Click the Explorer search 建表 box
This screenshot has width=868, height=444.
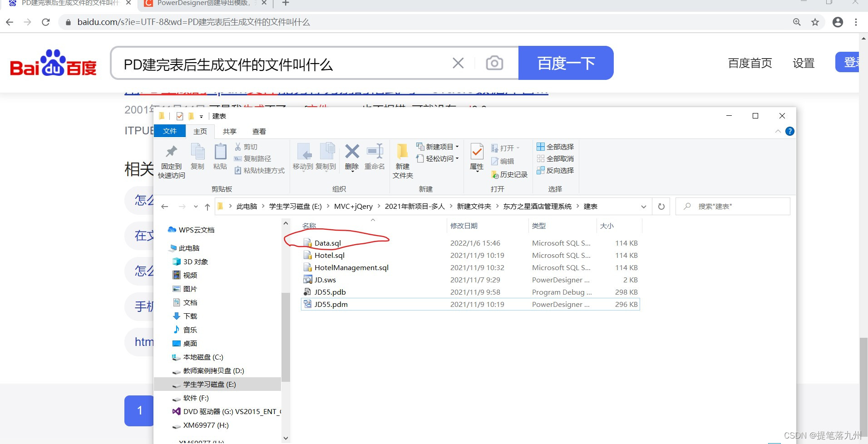733,206
